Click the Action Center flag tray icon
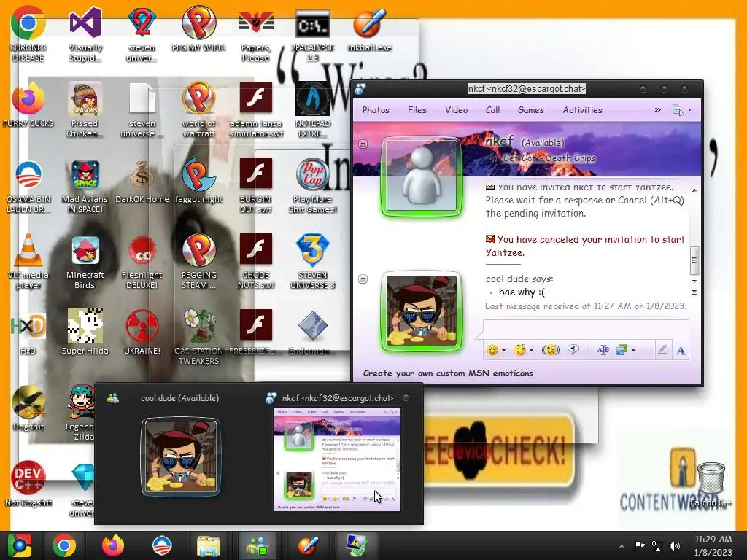The image size is (747, 560). (639, 545)
